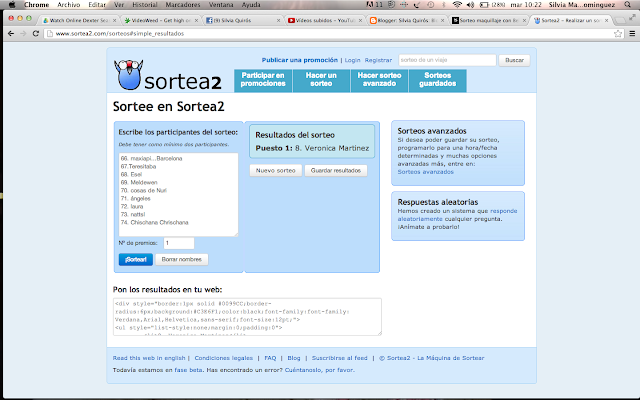Switch to Sorteo maquillaje tab
The width and height of the screenshot is (640, 400).
tap(488, 20)
